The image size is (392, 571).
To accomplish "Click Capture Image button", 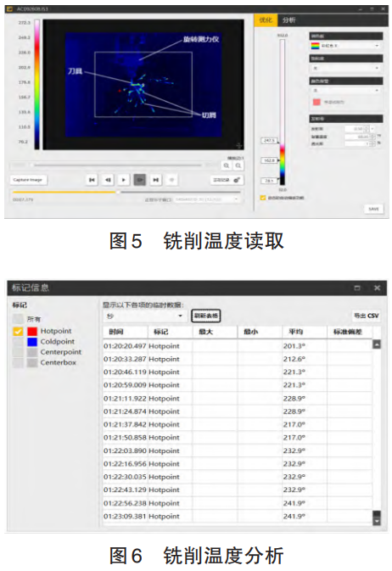I will point(28,180).
